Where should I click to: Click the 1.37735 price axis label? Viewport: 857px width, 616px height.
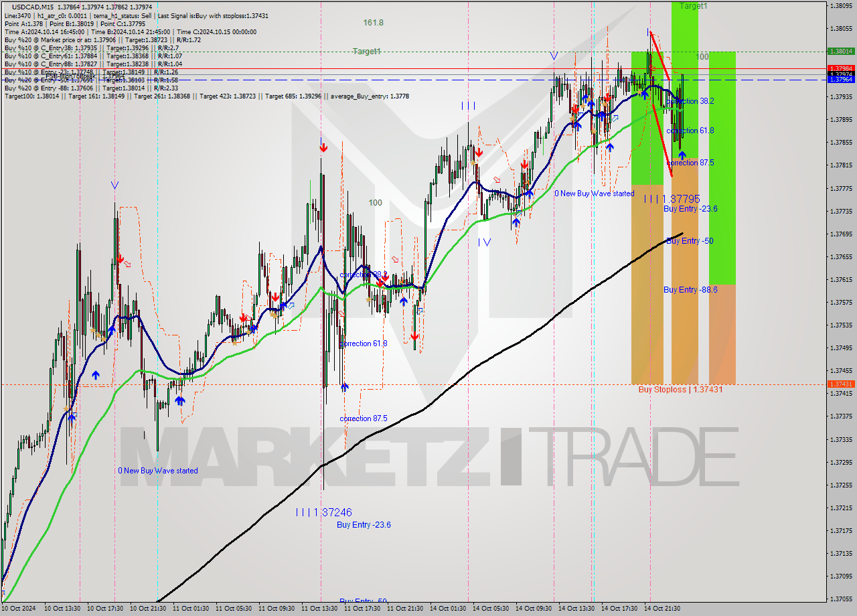[841, 211]
